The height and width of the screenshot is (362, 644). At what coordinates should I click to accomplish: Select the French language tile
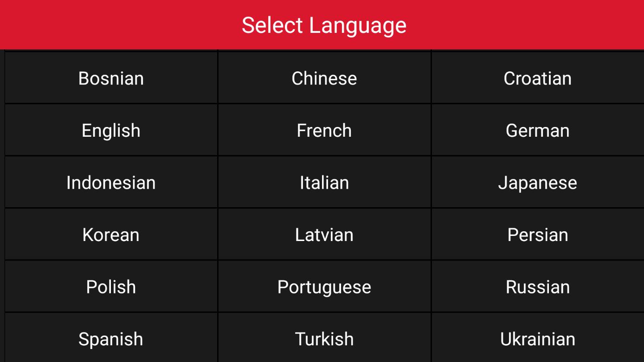[324, 130]
